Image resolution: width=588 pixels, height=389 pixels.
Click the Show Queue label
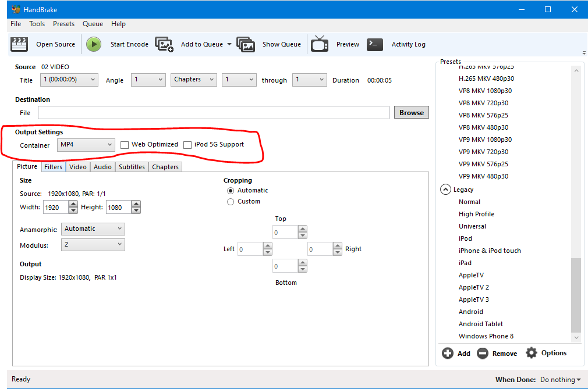[x=282, y=44]
